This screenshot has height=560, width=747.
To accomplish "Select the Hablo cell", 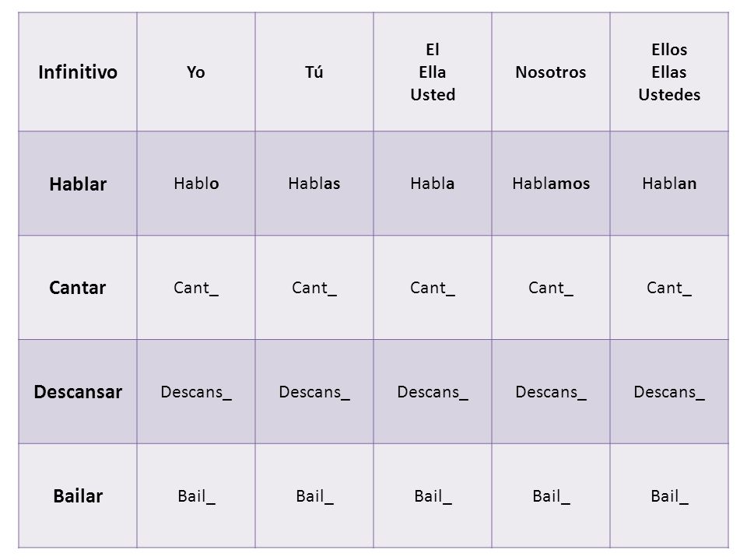I will pyautogui.click(x=196, y=184).
